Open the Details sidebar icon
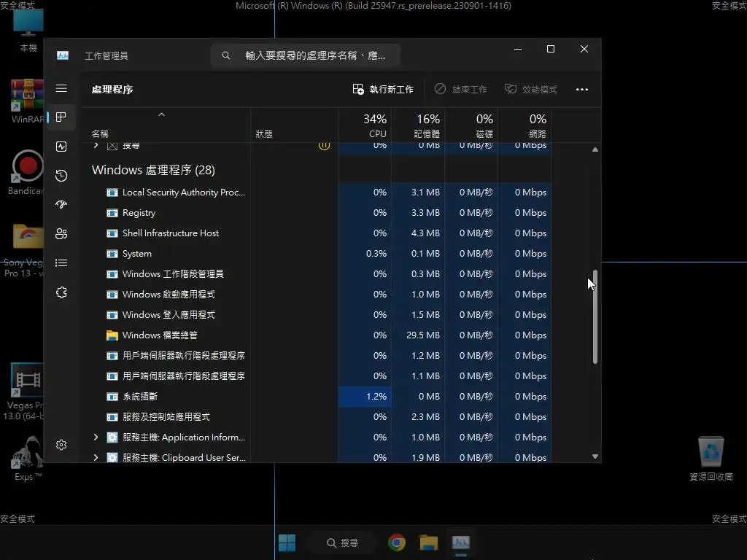 61,262
